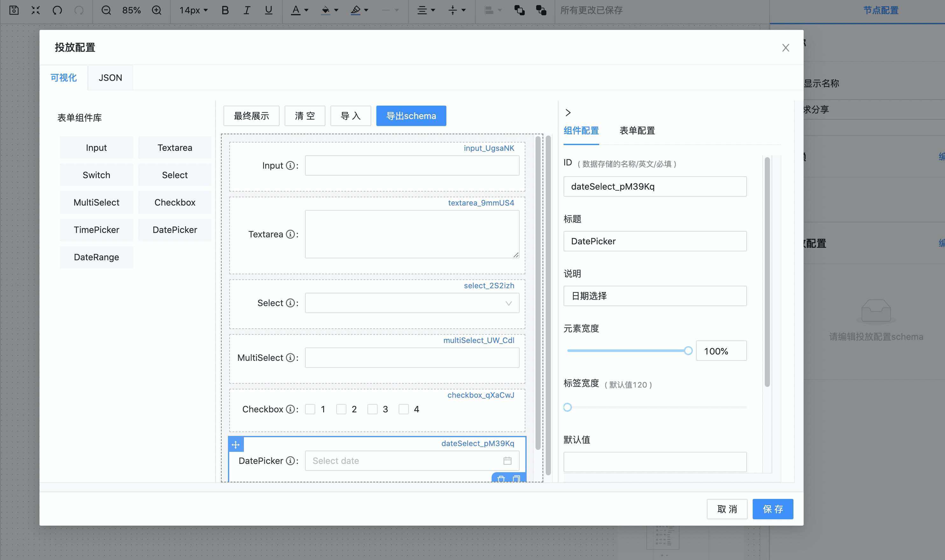Toggle checkbox option 3
945x560 pixels.
[x=372, y=409]
